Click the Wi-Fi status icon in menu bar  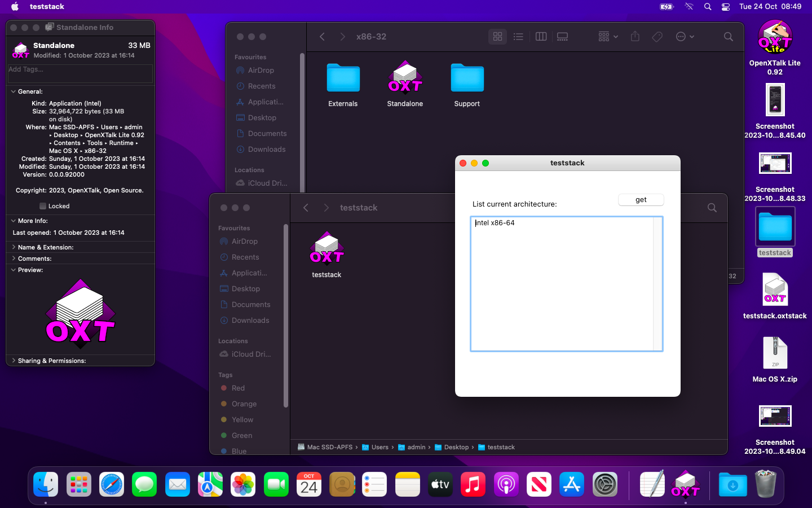[689, 7]
